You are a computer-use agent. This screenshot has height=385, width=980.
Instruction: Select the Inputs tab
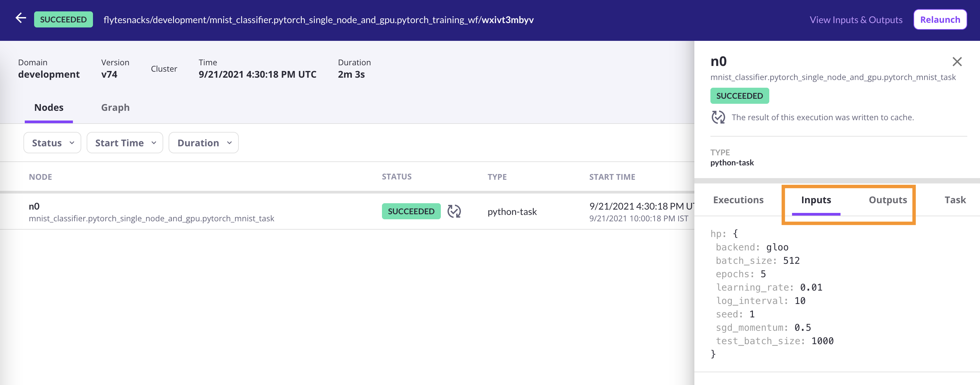pyautogui.click(x=816, y=200)
